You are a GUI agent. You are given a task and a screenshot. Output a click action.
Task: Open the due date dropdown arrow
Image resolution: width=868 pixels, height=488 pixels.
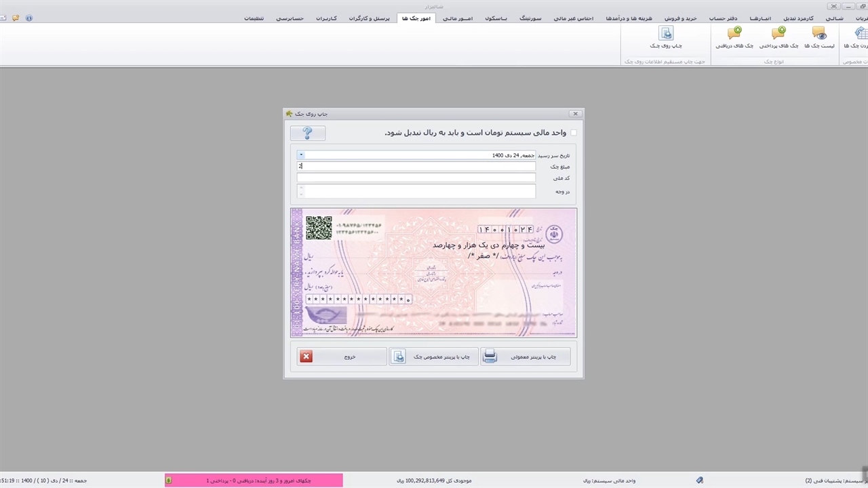(x=301, y=155)
